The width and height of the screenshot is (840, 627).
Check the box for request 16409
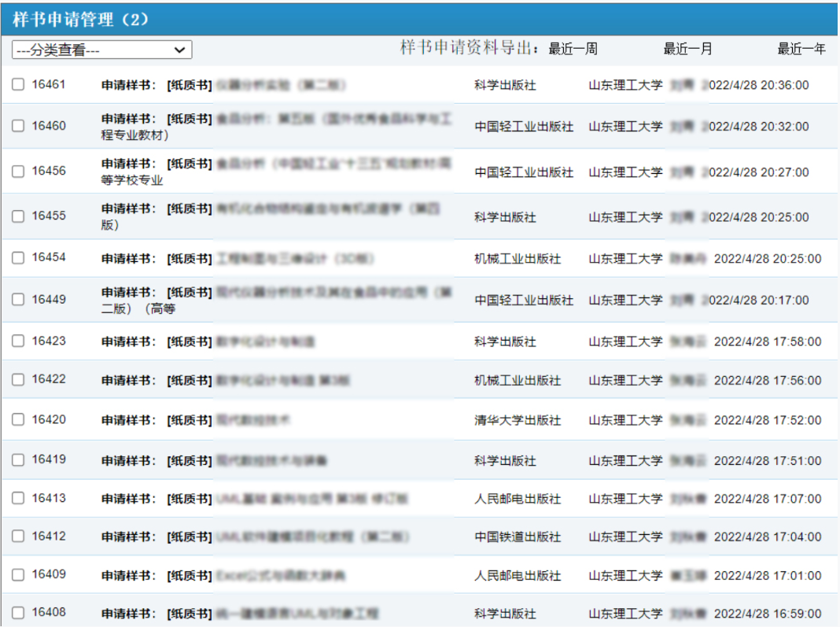coord(18,575)
